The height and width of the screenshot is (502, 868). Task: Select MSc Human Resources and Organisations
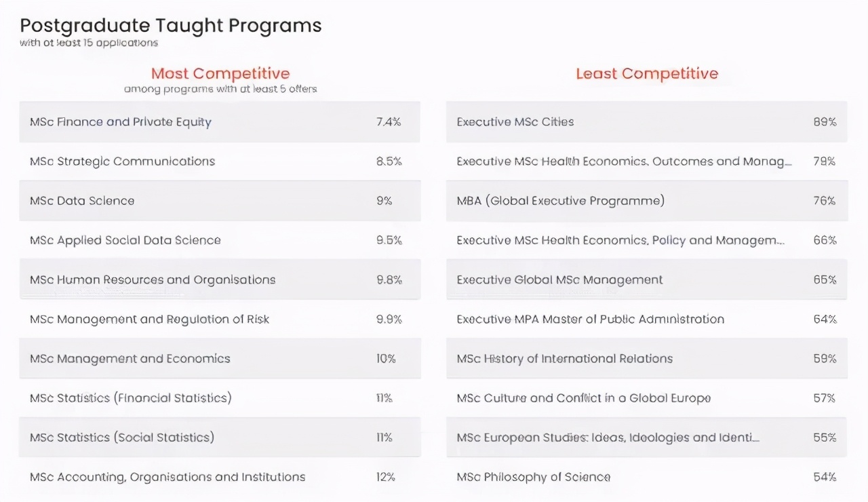point(153,279)
